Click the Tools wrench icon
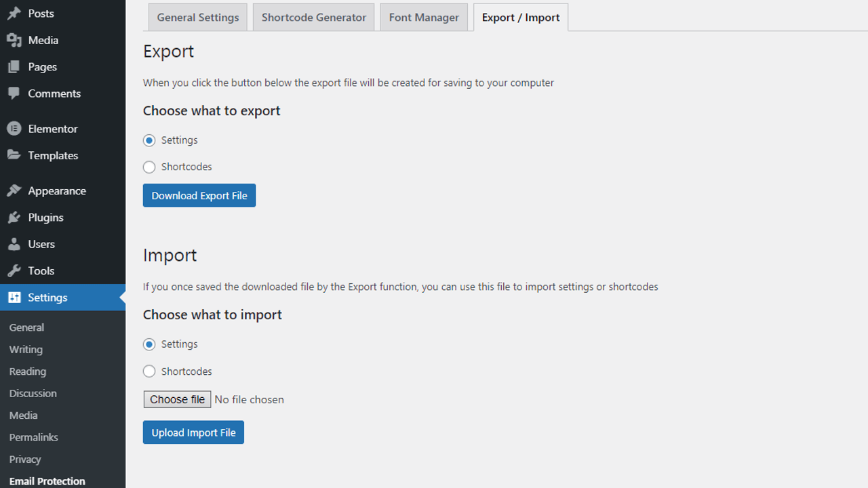 pos(13,270)
